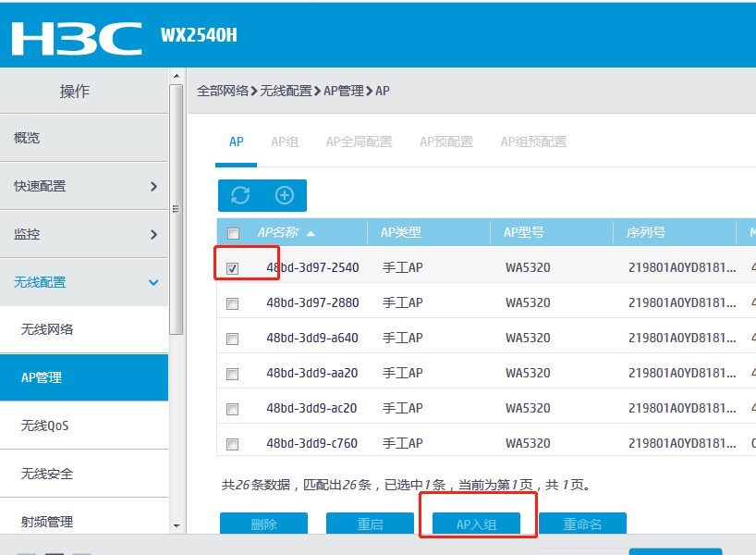Switch to the AP预配置 tab
This screenshot has width=756, height=555.
[446, 142]
